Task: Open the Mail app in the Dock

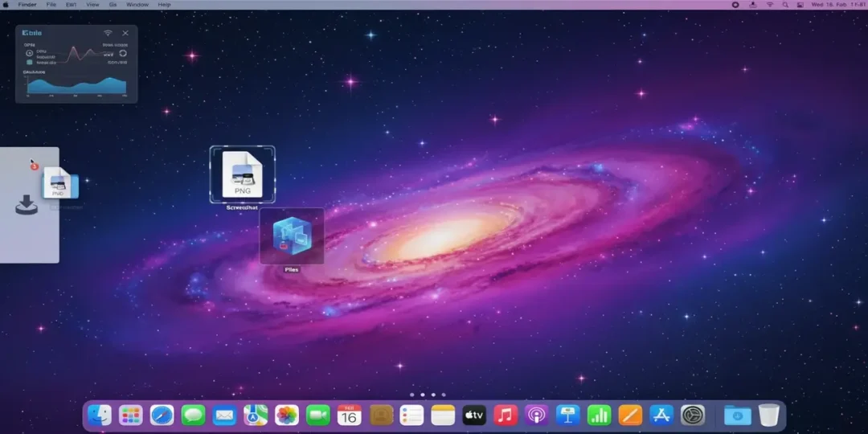Action: [224, 416]
